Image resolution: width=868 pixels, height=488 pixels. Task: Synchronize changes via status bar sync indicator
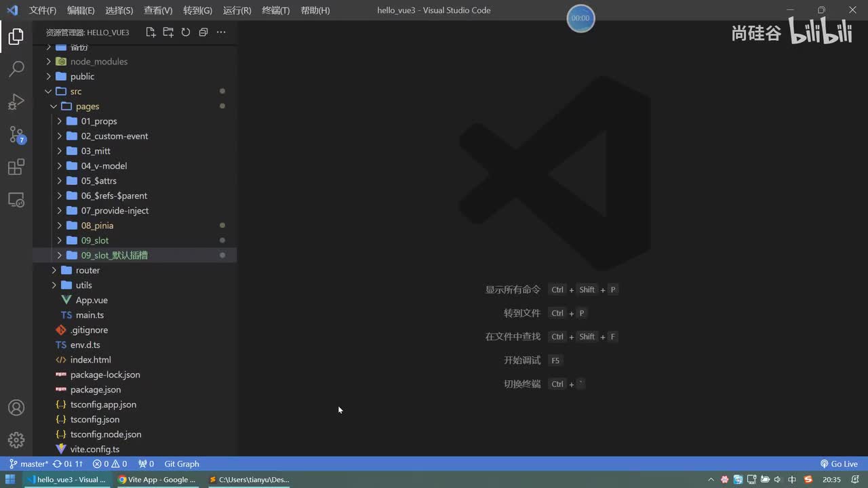(x=68, y=464)
